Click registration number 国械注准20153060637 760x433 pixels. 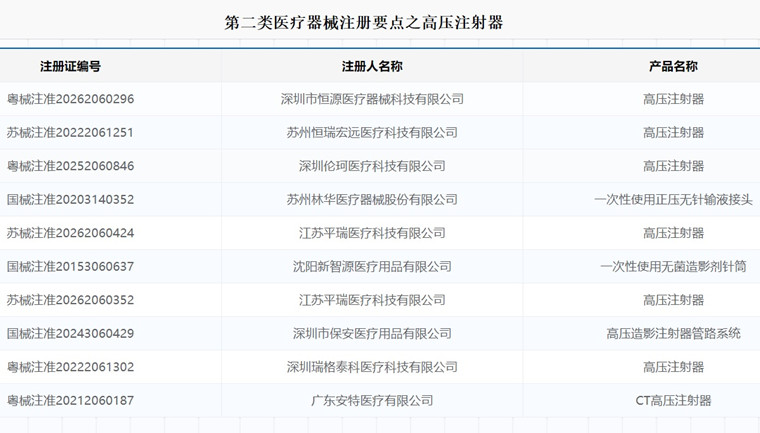click(x=70, y=266)
